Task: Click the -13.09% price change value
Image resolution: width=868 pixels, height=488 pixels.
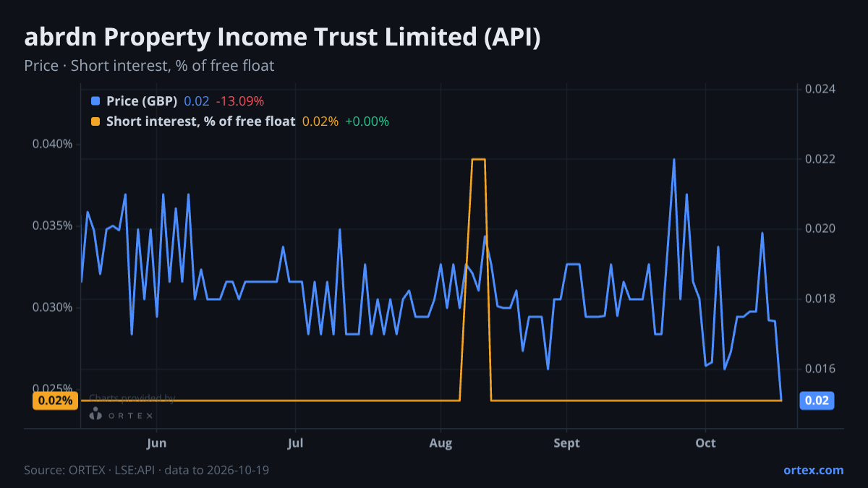Action: click(x=240, y=101)
